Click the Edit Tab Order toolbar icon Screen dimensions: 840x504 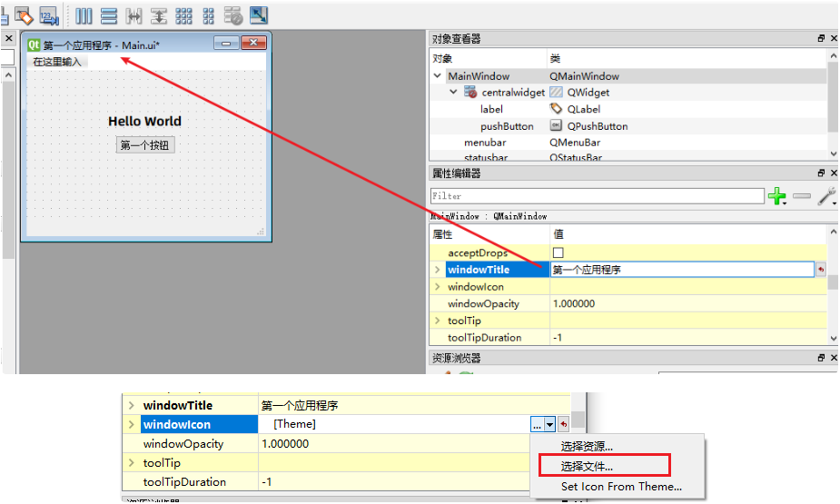click(x=49, y=15)
